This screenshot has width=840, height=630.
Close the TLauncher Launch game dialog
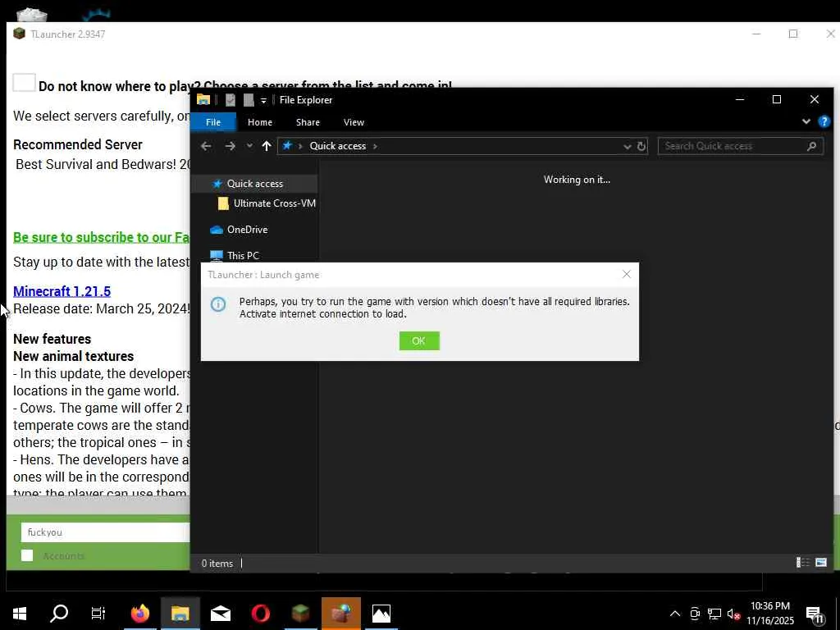(626, 274)
